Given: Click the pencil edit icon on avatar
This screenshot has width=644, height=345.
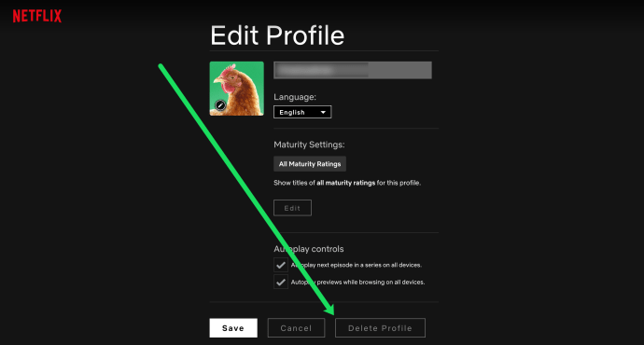Looking at the screenshot, I should pyautogui.click(x=220, y=105).
